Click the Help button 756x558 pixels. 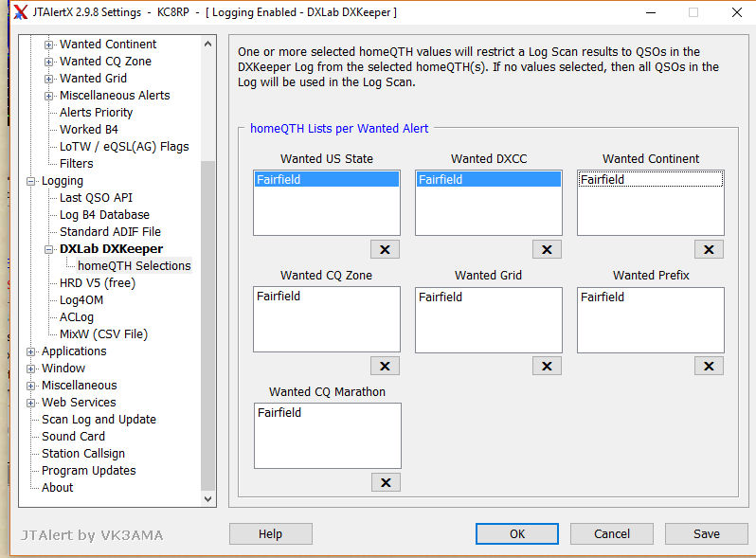[271, 534]
